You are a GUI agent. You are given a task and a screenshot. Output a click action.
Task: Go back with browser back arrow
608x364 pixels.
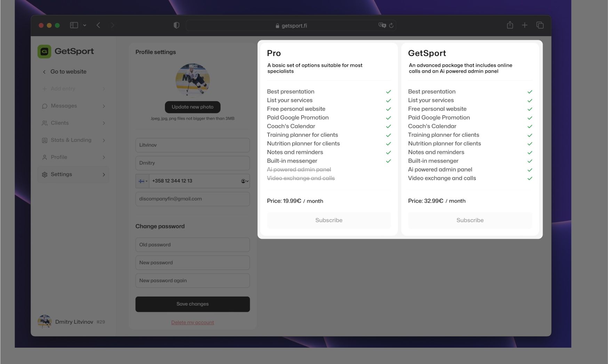98,25
